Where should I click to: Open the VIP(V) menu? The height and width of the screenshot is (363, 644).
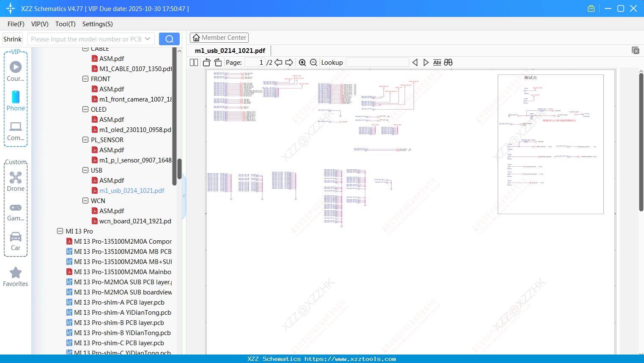(40, 24)
